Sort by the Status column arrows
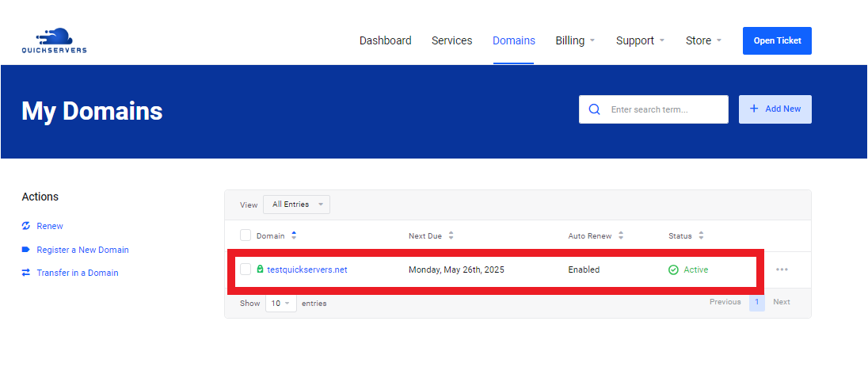Viewport: 868px width, 390px height. (702, 235)
